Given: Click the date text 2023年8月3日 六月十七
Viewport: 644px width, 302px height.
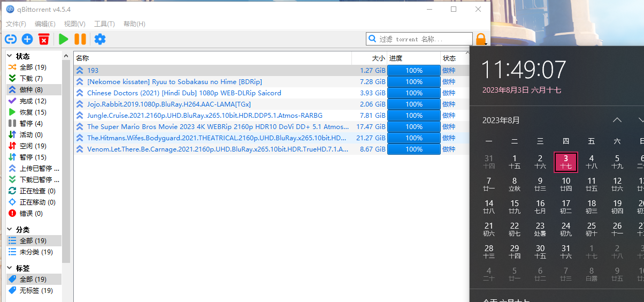Looking at the screenshot, I should [x=522, y=90].
